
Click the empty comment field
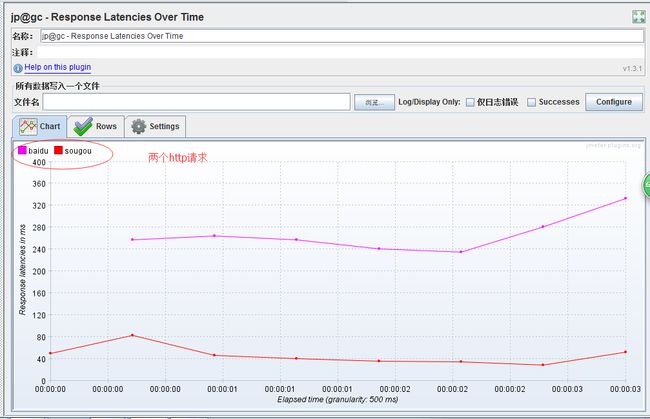tap(340, 52)
